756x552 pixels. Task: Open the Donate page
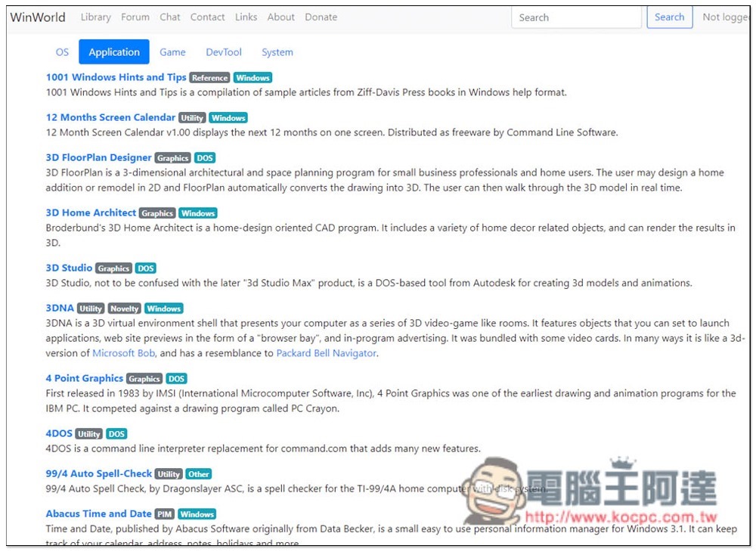[321, 17]
